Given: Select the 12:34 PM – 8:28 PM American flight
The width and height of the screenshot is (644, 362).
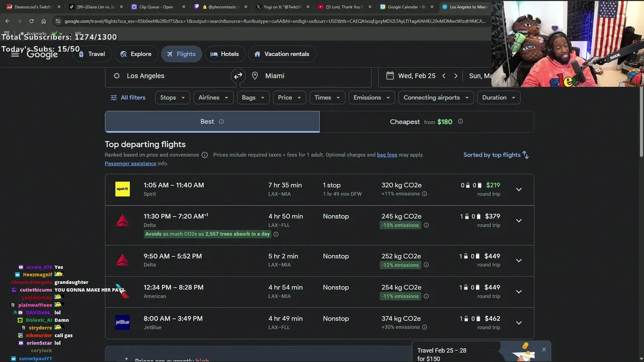Looking at the screenshot, I should click(x=319, y=292).
